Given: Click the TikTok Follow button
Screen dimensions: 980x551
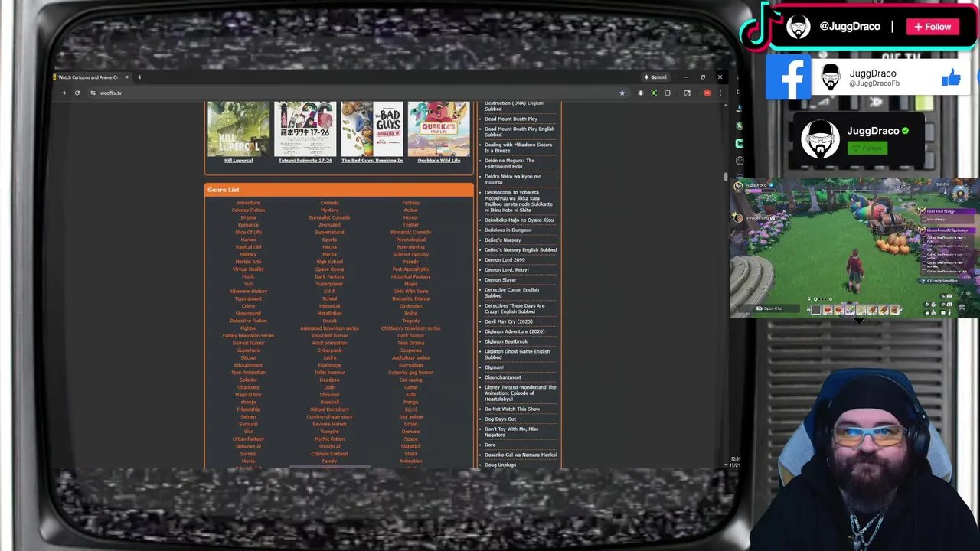Looking at the screenshot, I should (933, 27).
